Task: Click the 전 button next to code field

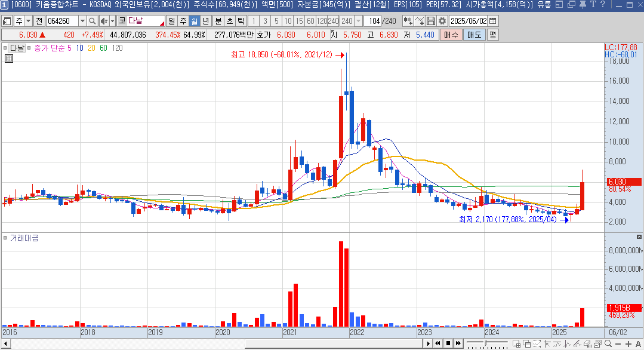Action: coord(39,21)
